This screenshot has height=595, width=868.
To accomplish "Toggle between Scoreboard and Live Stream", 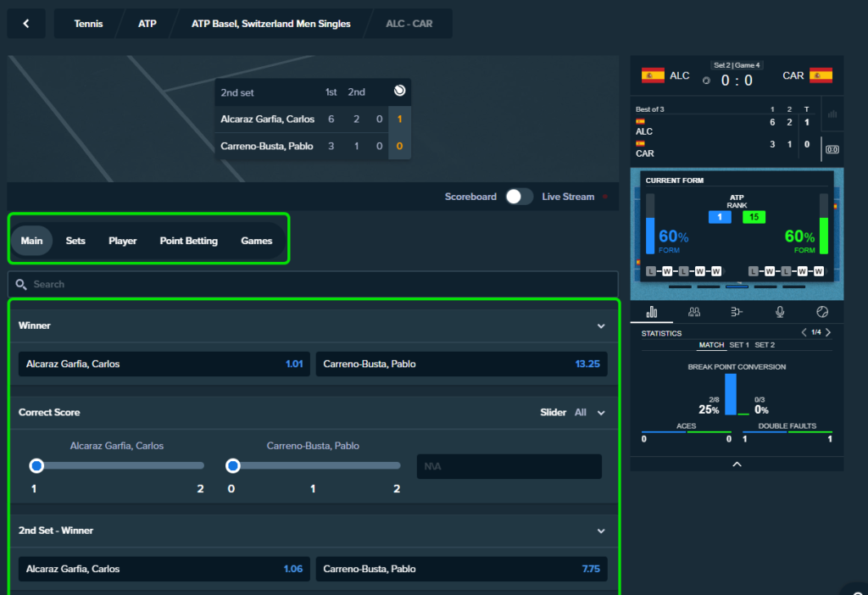I will (x=519, y=197).
